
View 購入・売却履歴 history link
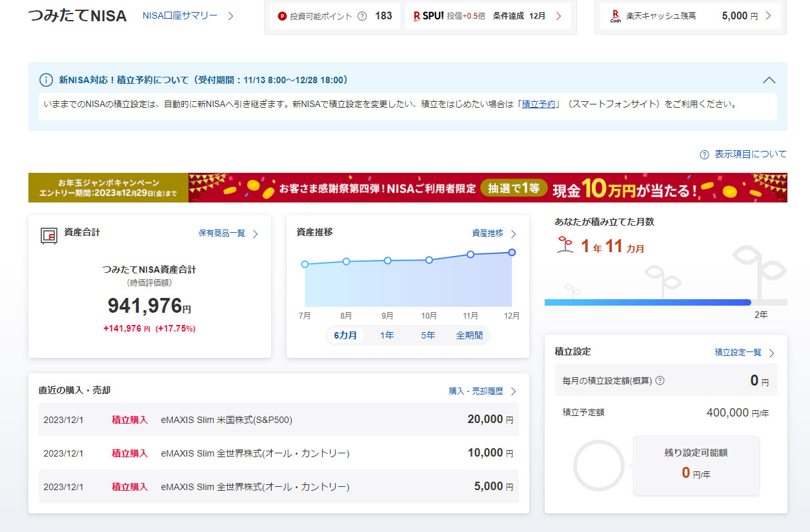476,391
